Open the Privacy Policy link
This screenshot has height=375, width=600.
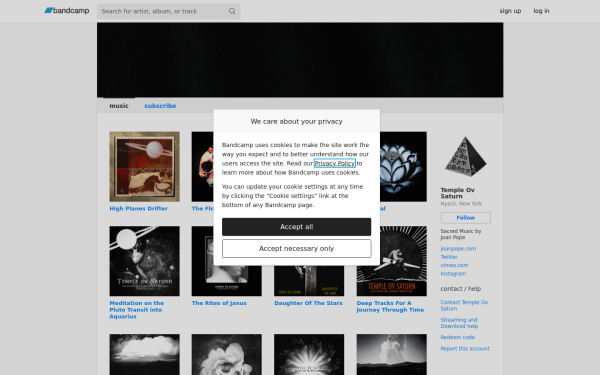click(334, 163)
